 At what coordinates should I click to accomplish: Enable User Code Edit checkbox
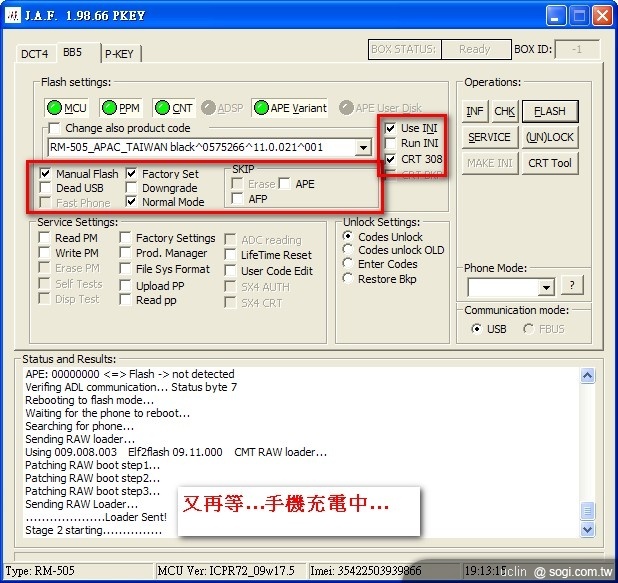(x=230, y=271)
